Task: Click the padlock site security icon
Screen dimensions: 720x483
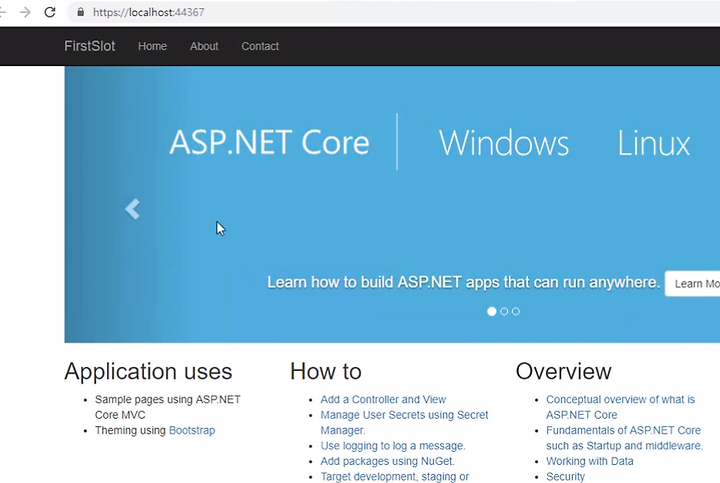Action: click(x=80, y=12)
